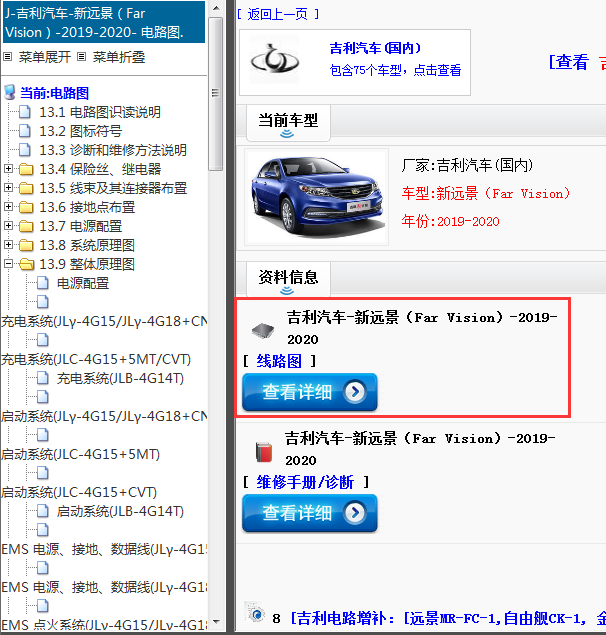
Task: Click 厂家:吉利汽车(国内) text
Action: 467,165
